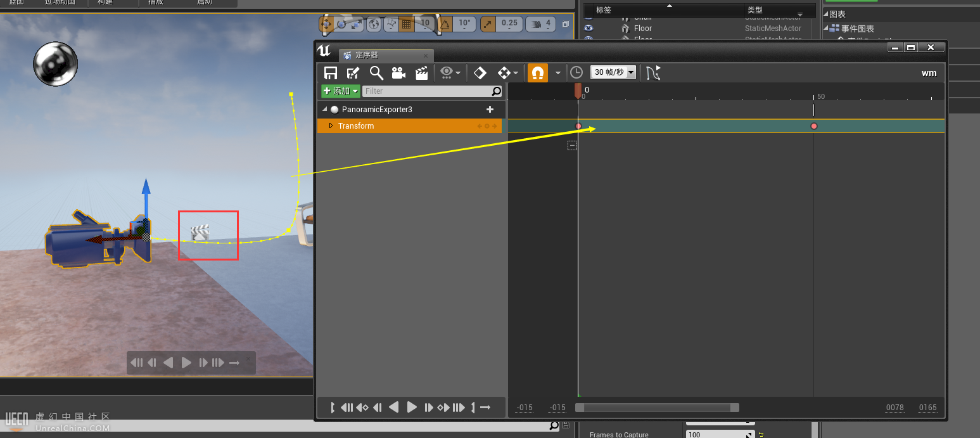
Task: Toggle rotation angle snapping
Action: click(445, 24)
